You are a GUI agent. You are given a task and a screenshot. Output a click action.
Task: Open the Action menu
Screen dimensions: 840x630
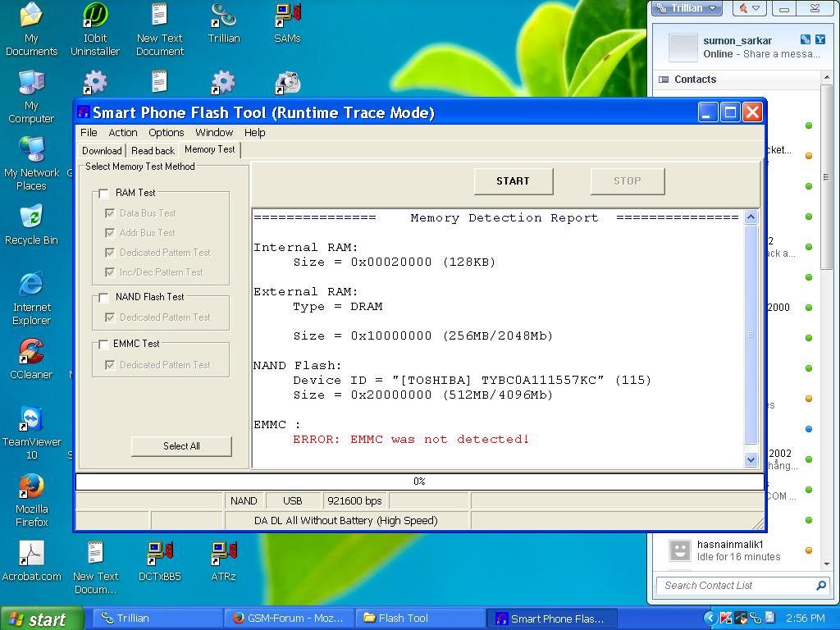point(123,132)
